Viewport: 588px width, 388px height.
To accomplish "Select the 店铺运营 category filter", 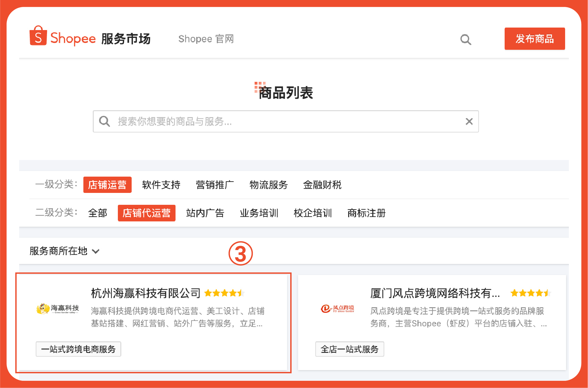I will (107, 185).
